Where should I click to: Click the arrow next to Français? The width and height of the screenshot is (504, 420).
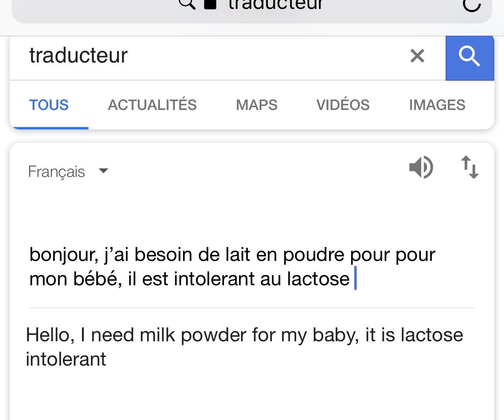coord(103,171)
